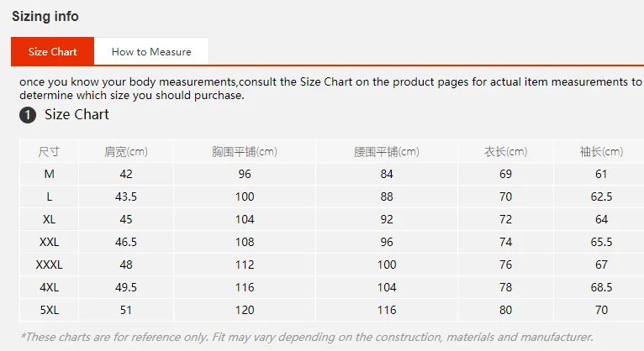Click the XXL size cell
Viewport: 644px width, 351px height.
(x=50, y=242)
